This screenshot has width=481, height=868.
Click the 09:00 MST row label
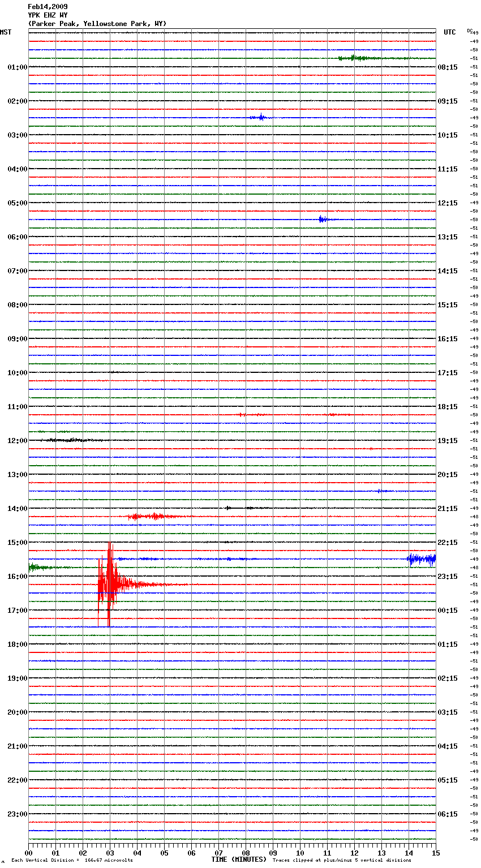coord(17,339)
